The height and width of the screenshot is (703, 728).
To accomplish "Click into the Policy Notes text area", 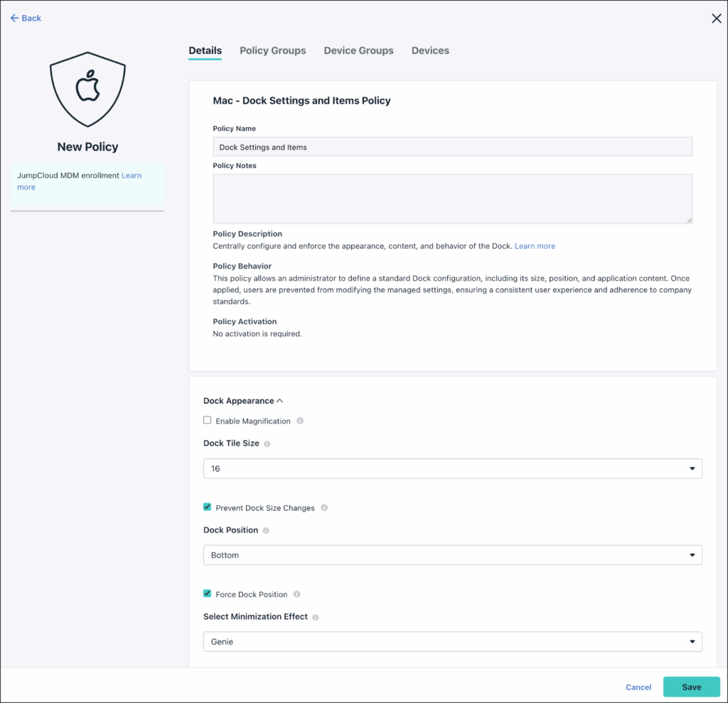I will 452,199.
